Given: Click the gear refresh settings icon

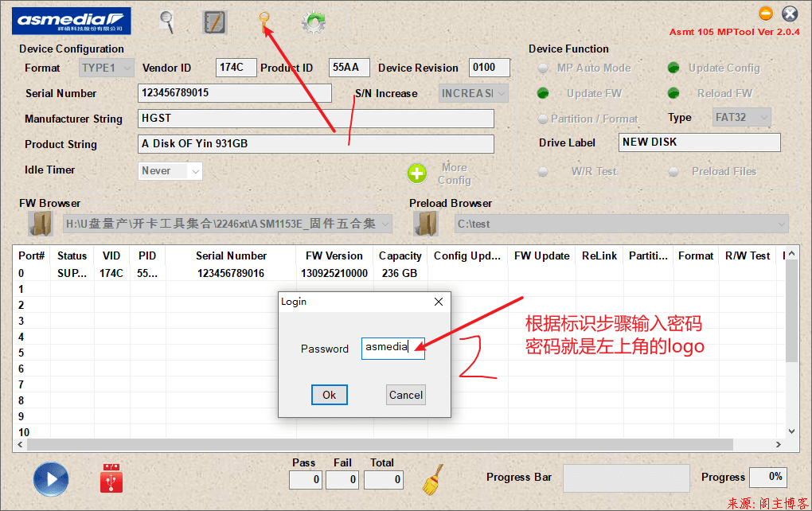Looking at the screenshot, I should click(314, 22).
